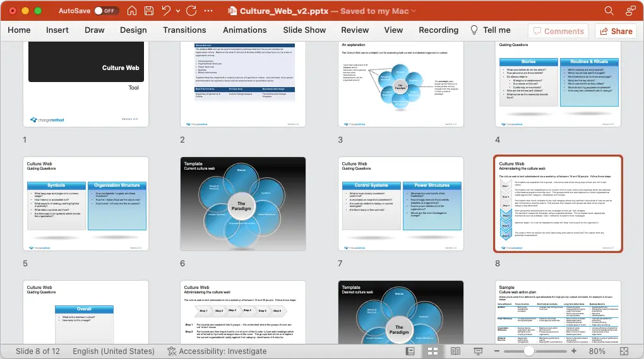Image resolution: width=644 pixels, height=359 pixels.
Task: Click the zoom slider handle
Action: [x=529, y=351]
